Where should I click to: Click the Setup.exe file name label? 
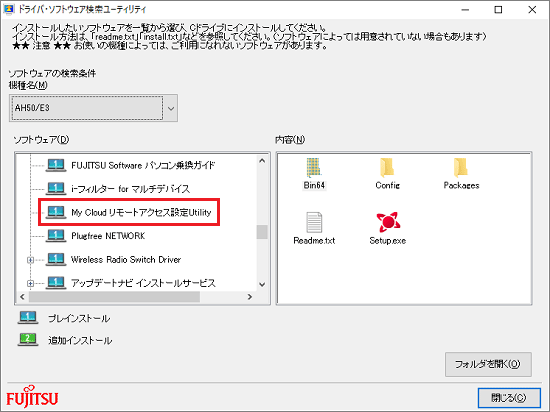[x=388, y=241]
